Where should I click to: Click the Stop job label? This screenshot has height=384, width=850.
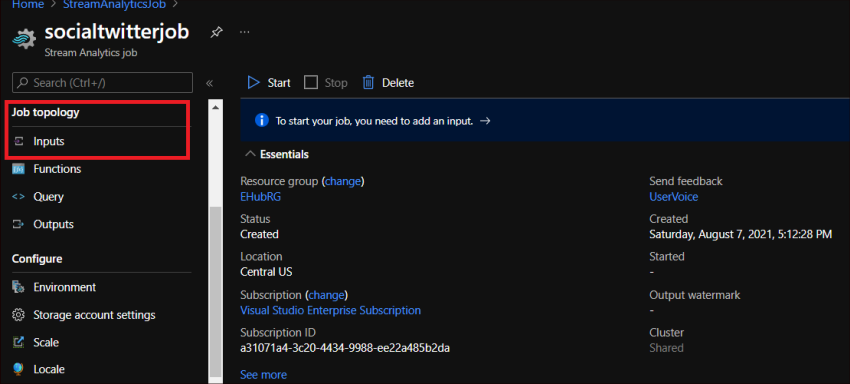(x=336, y=83)
